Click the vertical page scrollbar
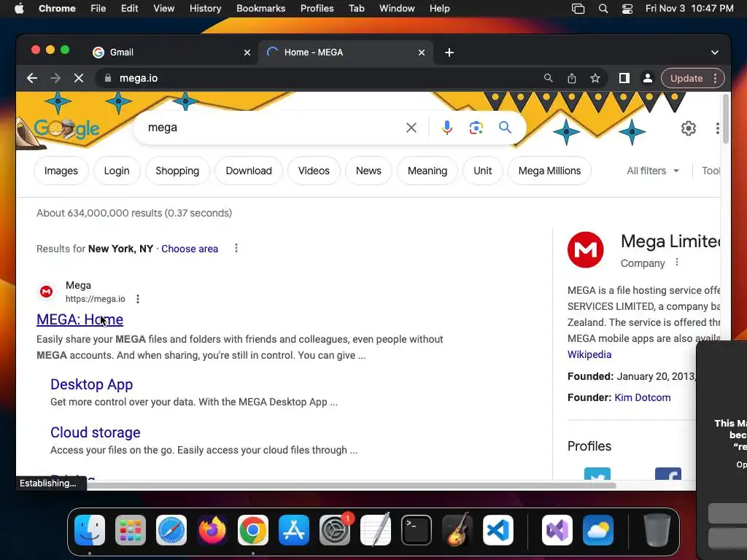This screenshot has width=747, height=560. point(726,119)
